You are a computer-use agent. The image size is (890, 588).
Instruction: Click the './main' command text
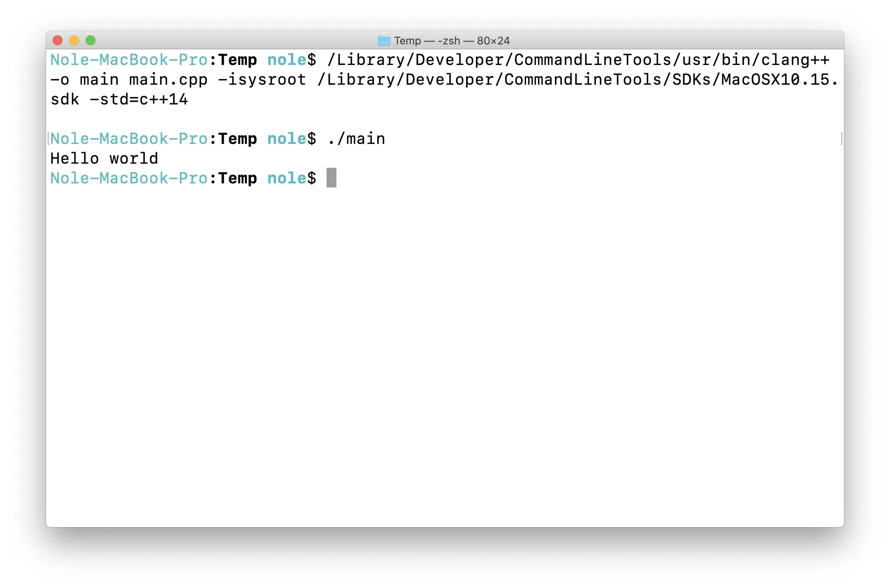tap(356, 139)
